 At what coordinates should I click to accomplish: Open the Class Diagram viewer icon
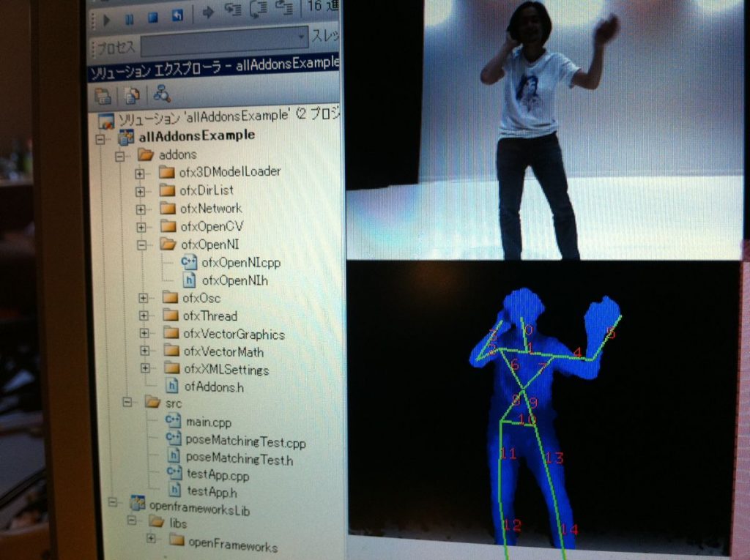162,94
